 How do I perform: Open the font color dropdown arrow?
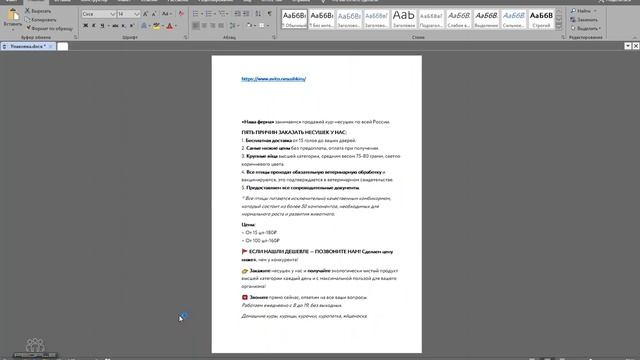tap(176, 26)
